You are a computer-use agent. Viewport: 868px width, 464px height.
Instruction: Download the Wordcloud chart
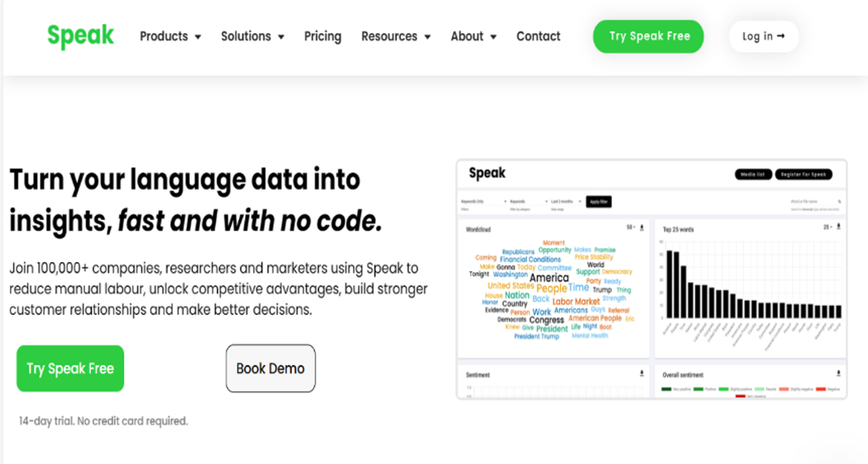(x=642, y=228)
